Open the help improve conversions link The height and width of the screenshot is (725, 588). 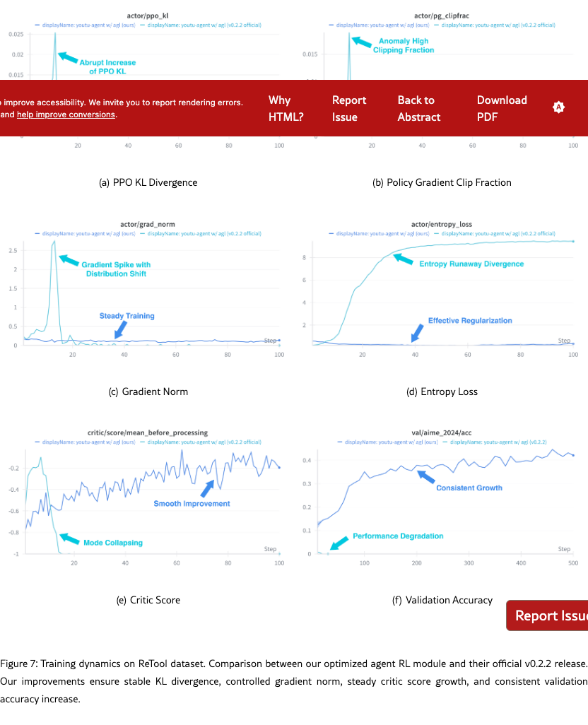click(66, 114)
